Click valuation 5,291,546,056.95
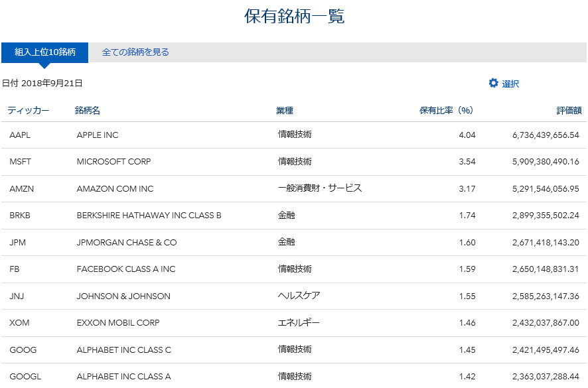This screenshot has width=588, height=388. (x=546, y=188)
